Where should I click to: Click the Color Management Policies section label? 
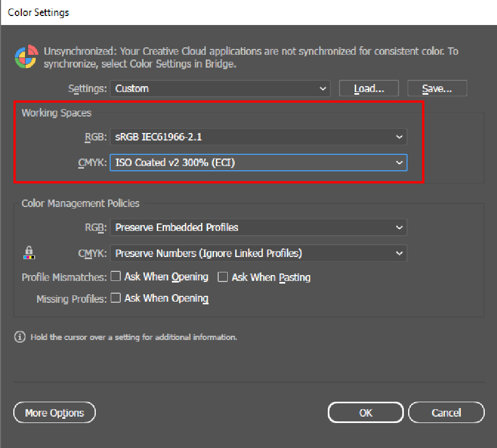pos(80,203)
